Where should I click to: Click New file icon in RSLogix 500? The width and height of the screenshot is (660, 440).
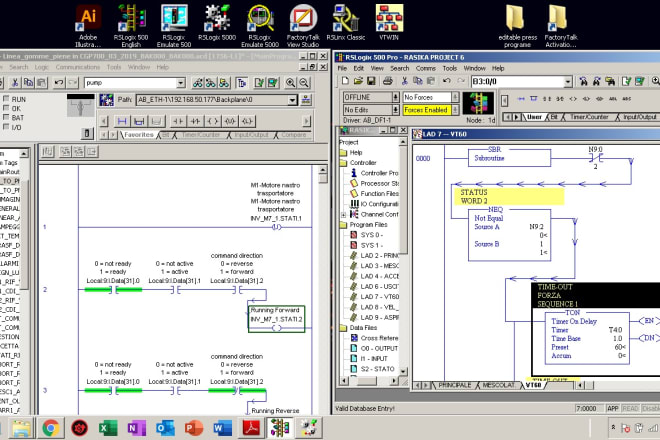click(345, 81)
